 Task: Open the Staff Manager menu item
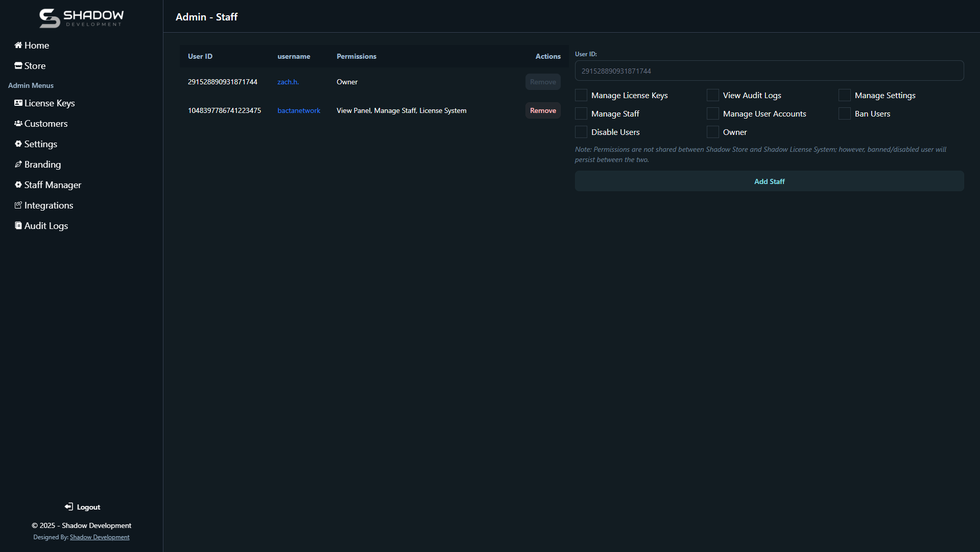53,185
